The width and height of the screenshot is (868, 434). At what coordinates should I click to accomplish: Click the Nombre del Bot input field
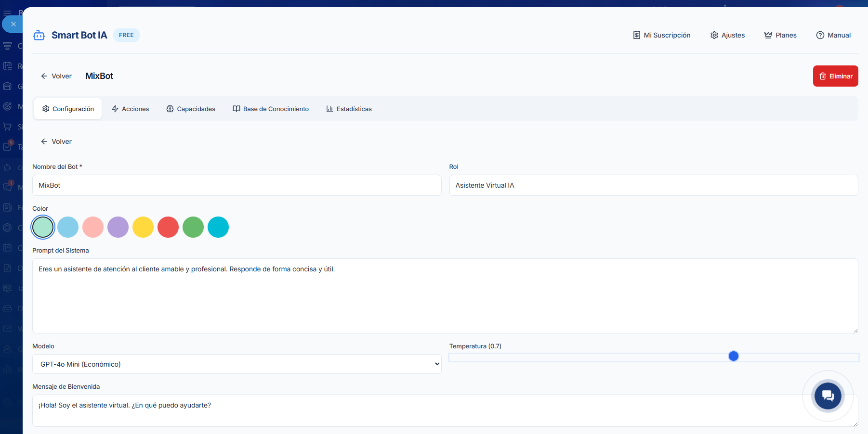pyautogui.click(x=237, y=185)
